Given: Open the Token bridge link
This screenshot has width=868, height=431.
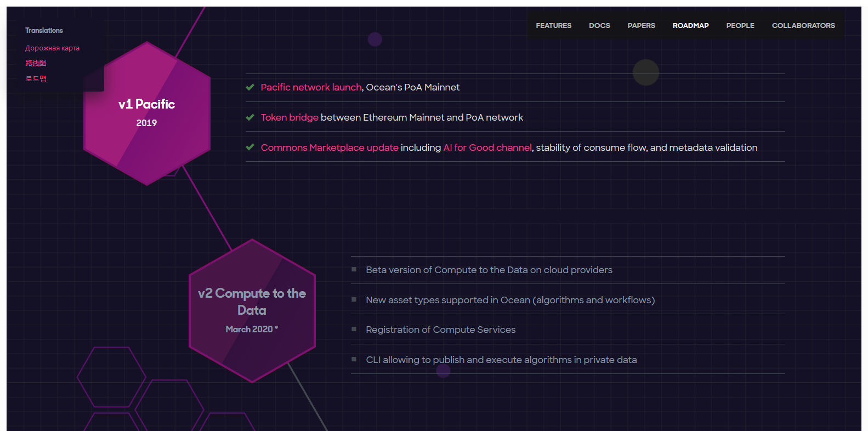Looking at the screenshot, I should click(x=290, y=117).
